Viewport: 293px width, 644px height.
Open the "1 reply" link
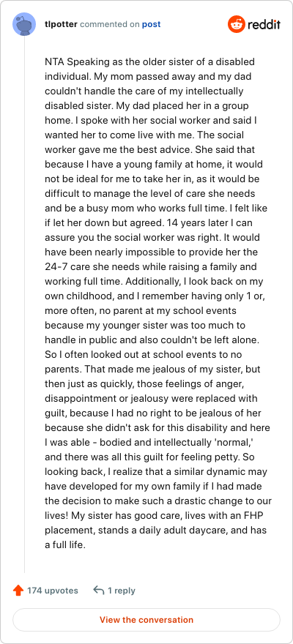(x=121, y=591)
